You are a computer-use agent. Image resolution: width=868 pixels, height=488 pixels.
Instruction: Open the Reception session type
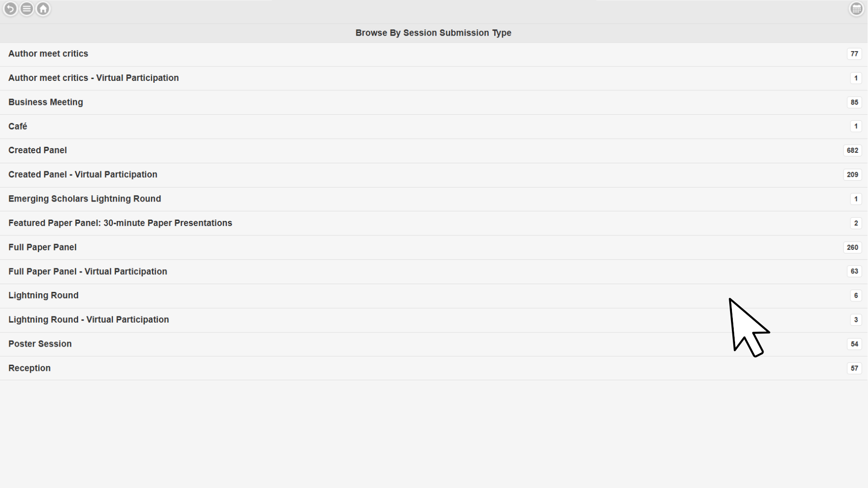point(29,368)
